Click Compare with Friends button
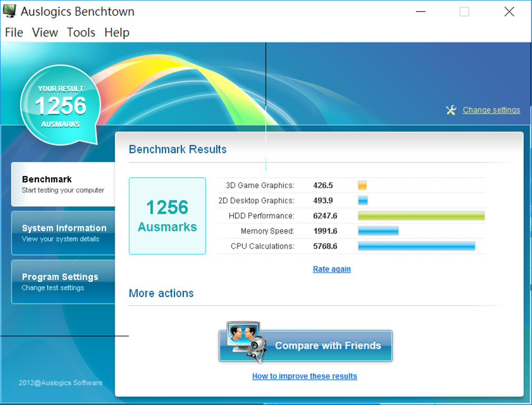The width and height of the screenshot is (532, 405). (x=306, y=345)
